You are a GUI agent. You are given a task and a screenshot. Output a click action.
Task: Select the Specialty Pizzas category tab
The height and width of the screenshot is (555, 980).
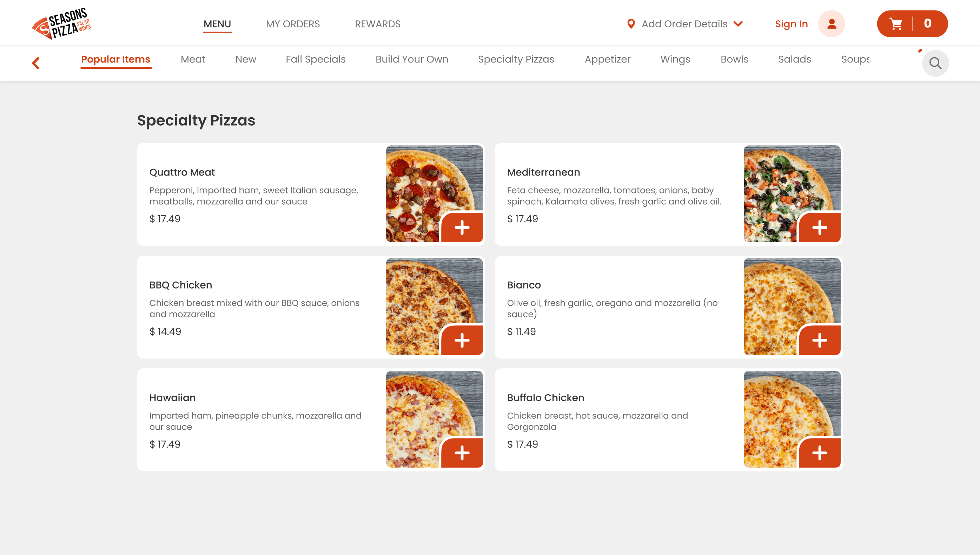[516, 59]
